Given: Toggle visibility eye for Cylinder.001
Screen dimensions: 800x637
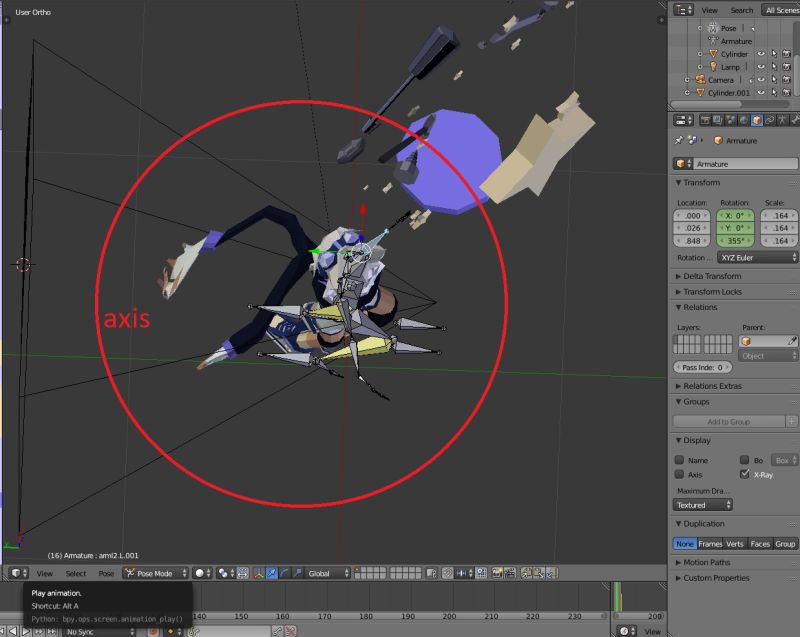Looking at the screenshot, I should coord(761,92).
